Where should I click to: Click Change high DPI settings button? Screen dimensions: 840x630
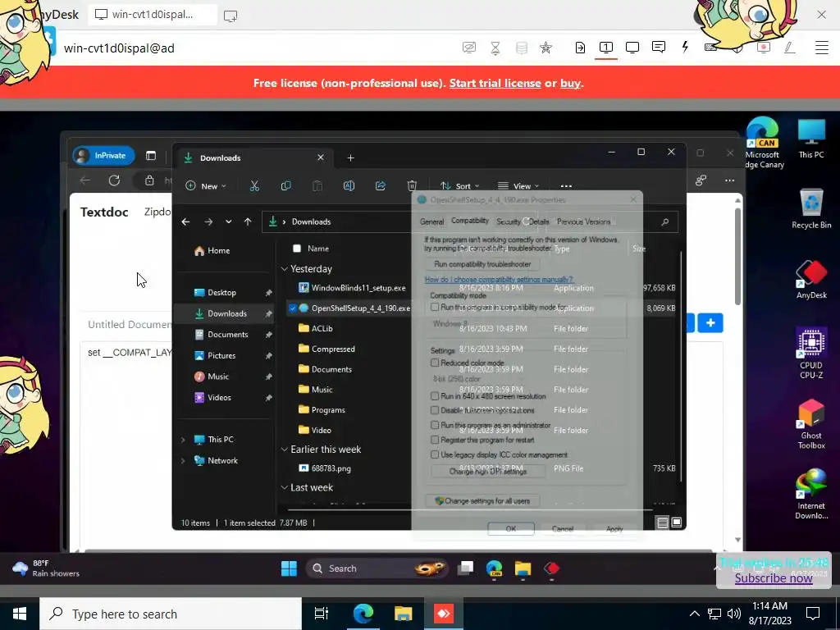pos(487,472)
